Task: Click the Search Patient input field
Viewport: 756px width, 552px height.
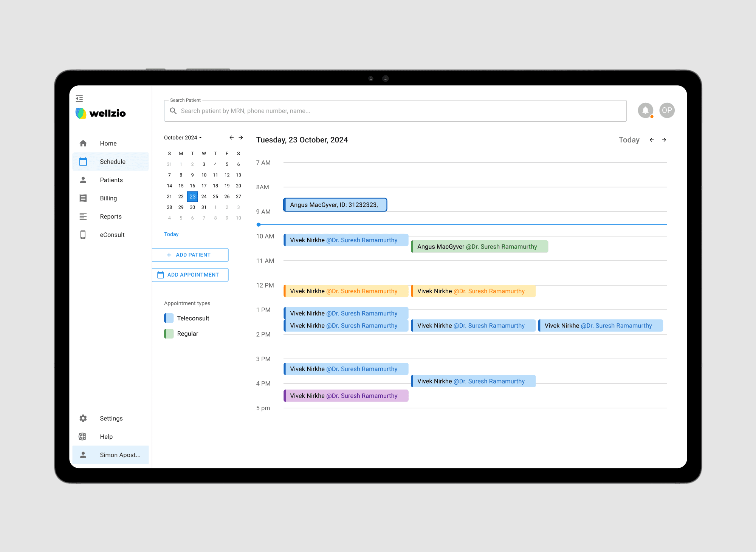Action: [395, 111]
